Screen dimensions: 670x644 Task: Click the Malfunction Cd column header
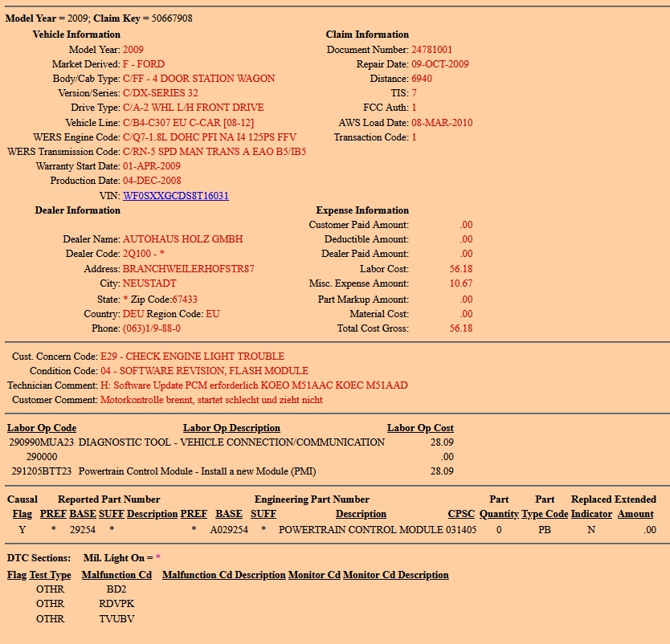point(116,575)
